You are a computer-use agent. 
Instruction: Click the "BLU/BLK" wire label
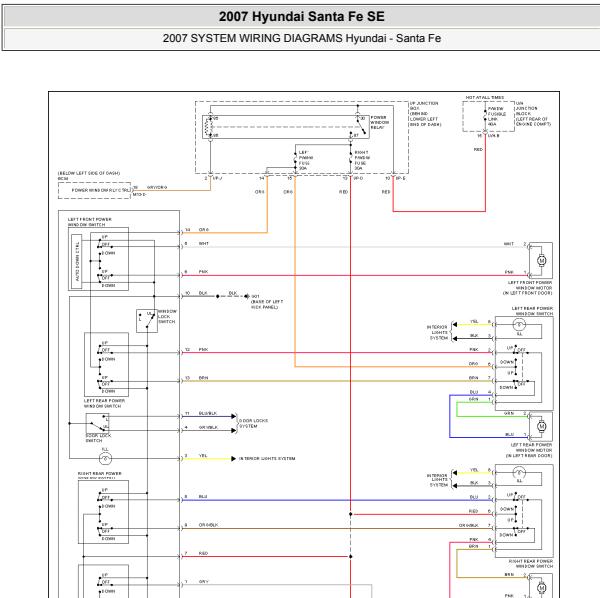click(x=208, y=413)
